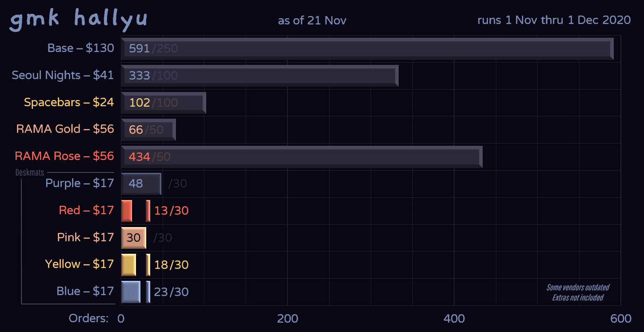Screen dimensions: 644x332
Task: Click the Deskmats group heading
Action: click(30, 172)
